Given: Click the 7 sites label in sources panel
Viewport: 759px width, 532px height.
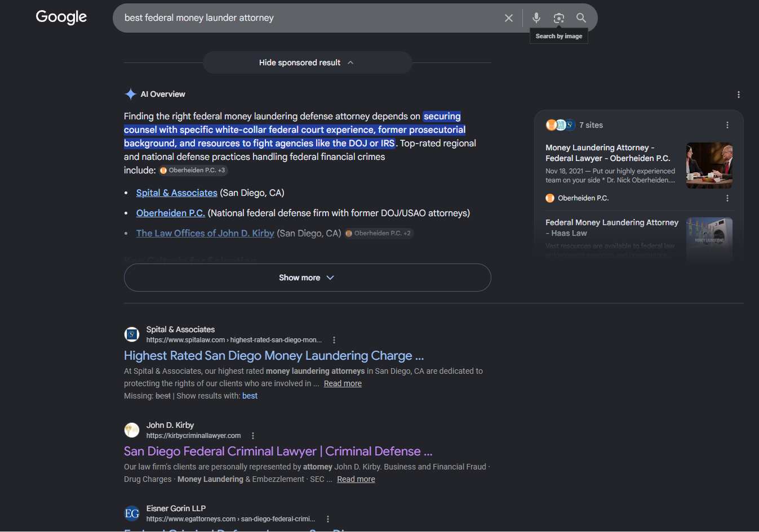Looking at the screenshot, I should point(591,125).
